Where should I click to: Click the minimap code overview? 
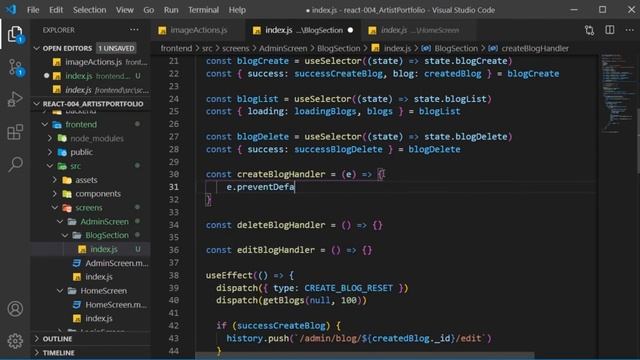[x=618, y=94]
